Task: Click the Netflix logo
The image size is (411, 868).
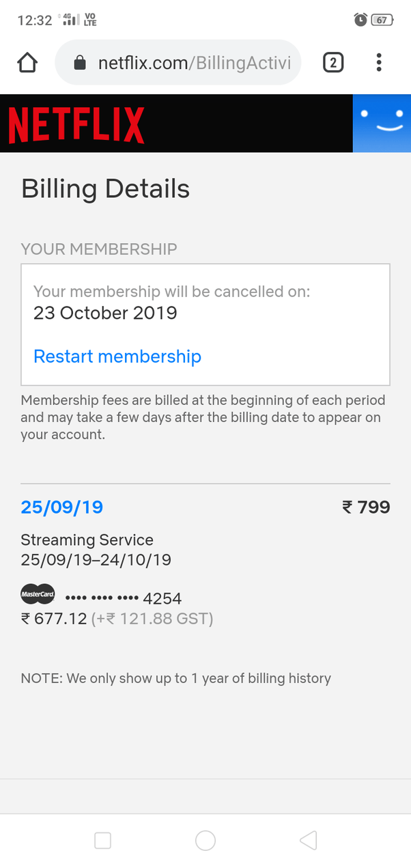Action: (x=76, y=124)
